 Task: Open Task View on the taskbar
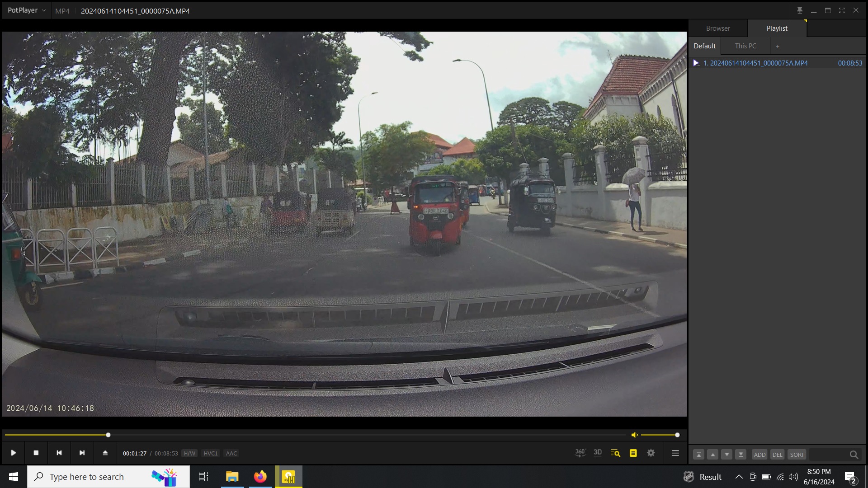coord(203,477)
